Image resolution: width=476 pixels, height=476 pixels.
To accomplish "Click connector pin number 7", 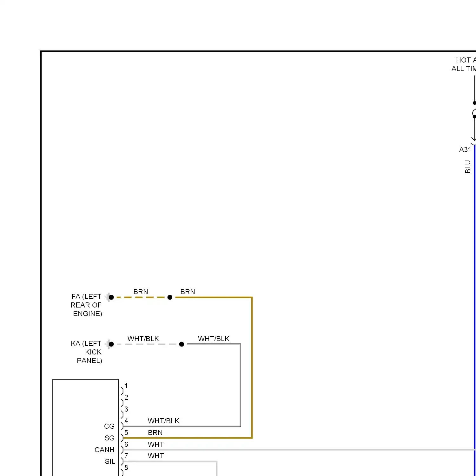I will [x=126, y=456].
